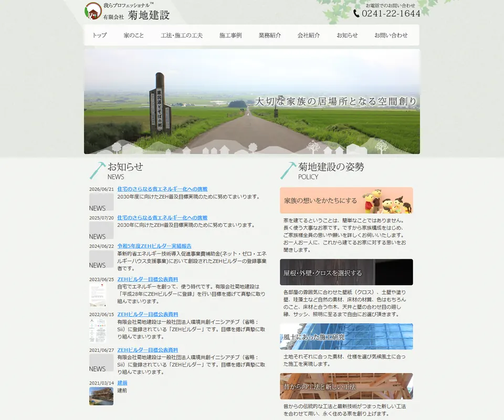Open お問い合わせ navigation item

click(391, 35)
